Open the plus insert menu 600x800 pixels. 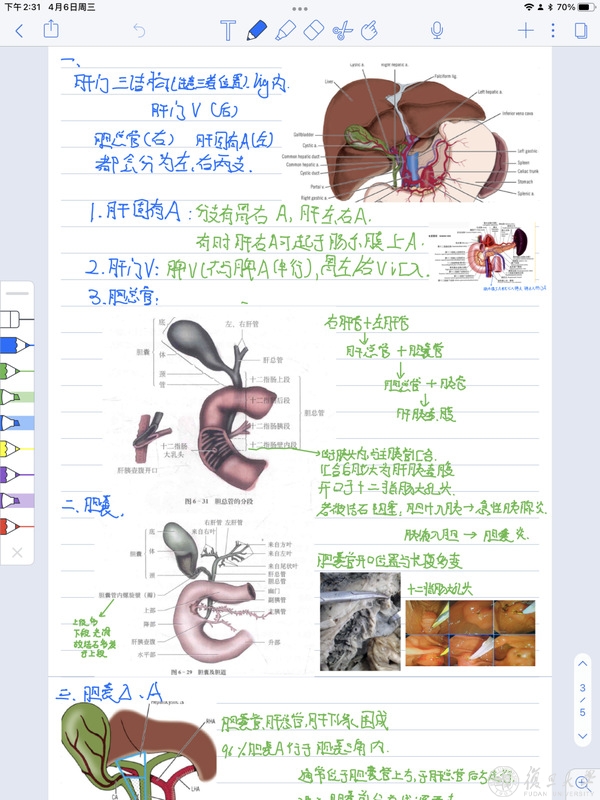(525, 30)
